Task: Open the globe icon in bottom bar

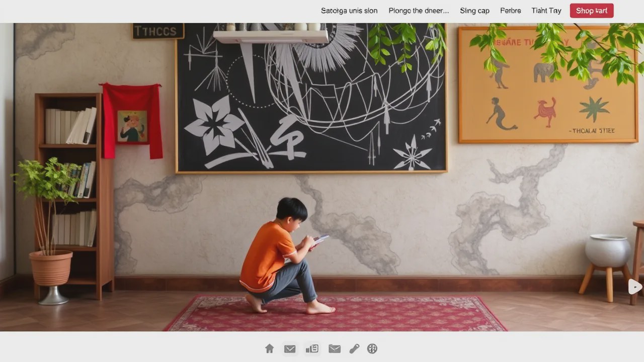Action: pyautogui.click(x=372, y=348)
